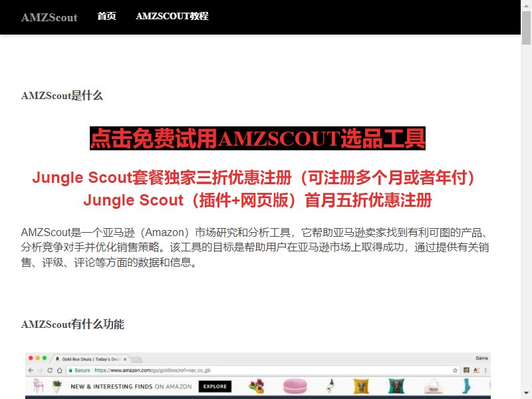This screenshot has height=399, width=532.
Task: Click the Gold Box Deals tab in embedded image
Action: point(90,359)
